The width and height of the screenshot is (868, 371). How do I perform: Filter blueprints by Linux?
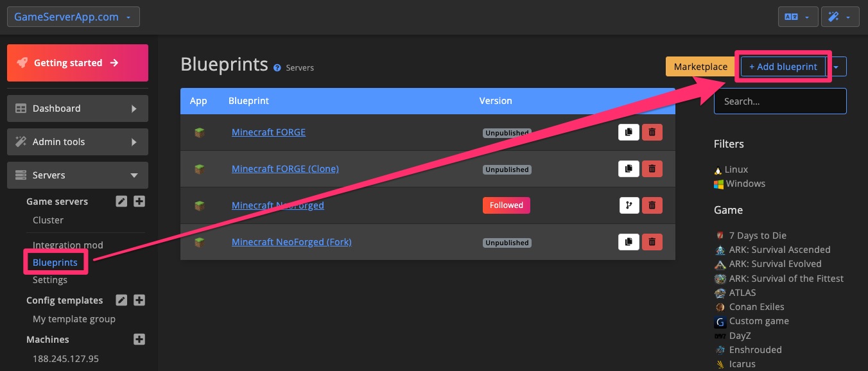[736, 169]
